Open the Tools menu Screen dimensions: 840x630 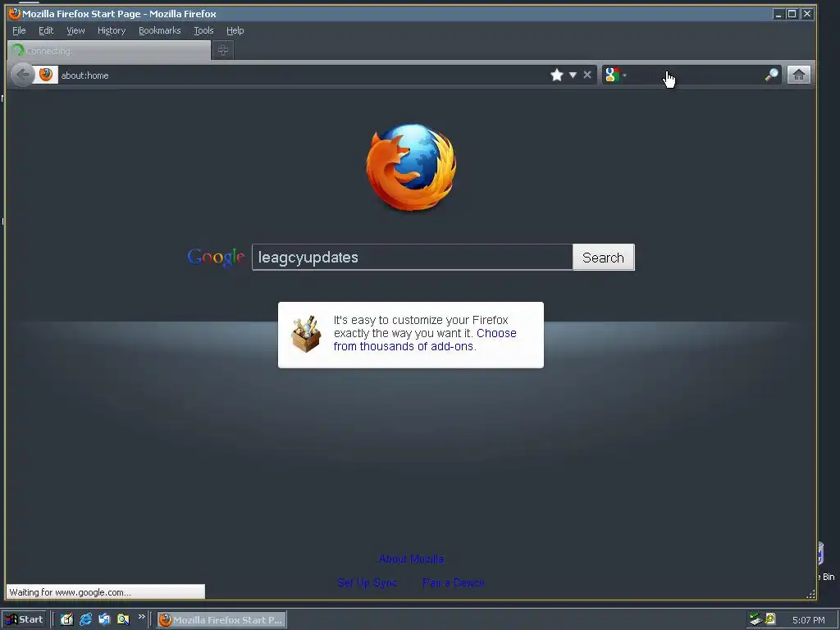(x=203, y=30)
